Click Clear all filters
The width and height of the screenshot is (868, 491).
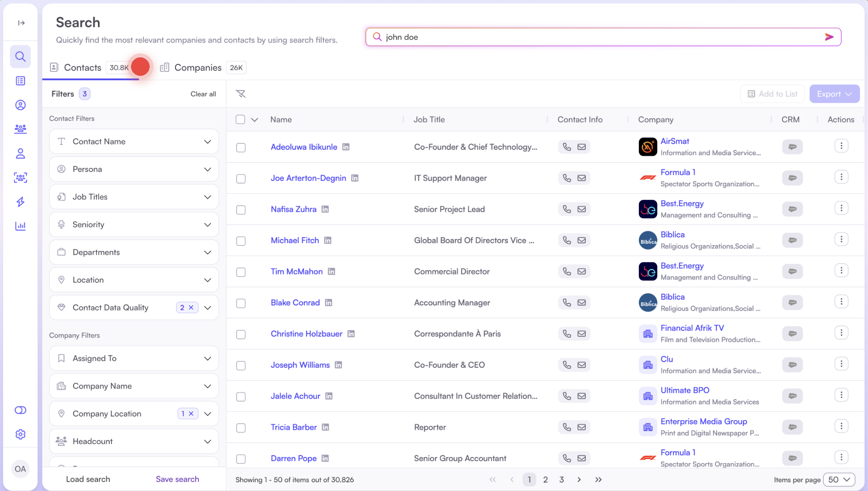[x=203, y=94]
